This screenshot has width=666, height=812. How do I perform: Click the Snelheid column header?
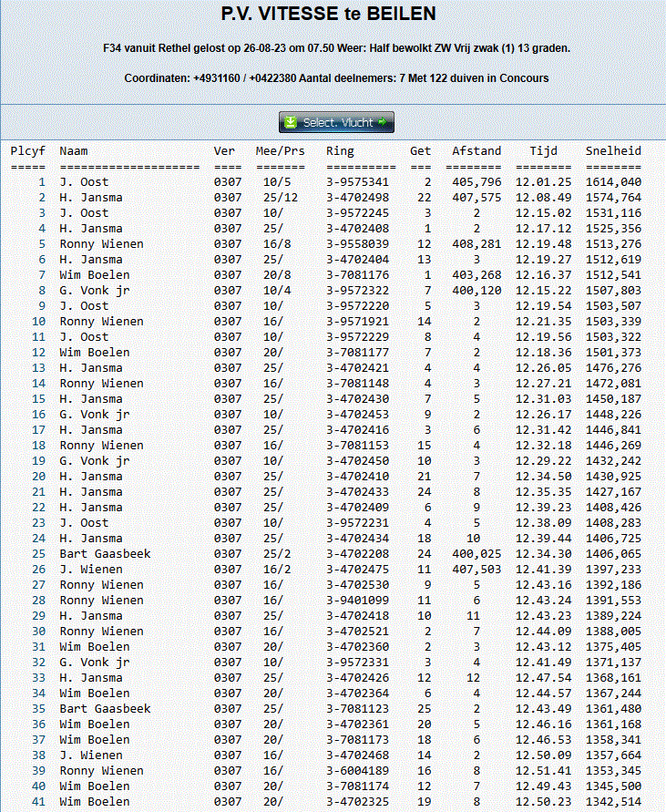614,151
